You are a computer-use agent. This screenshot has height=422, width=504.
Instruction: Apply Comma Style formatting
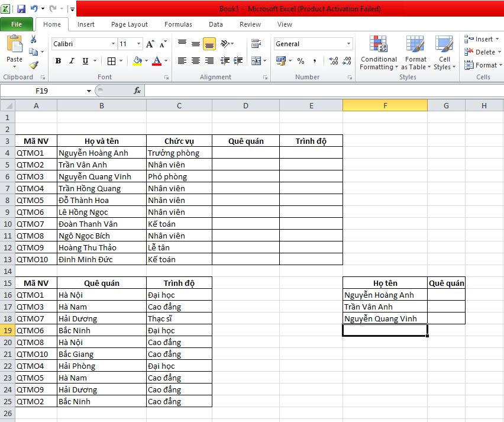[315, 61]
